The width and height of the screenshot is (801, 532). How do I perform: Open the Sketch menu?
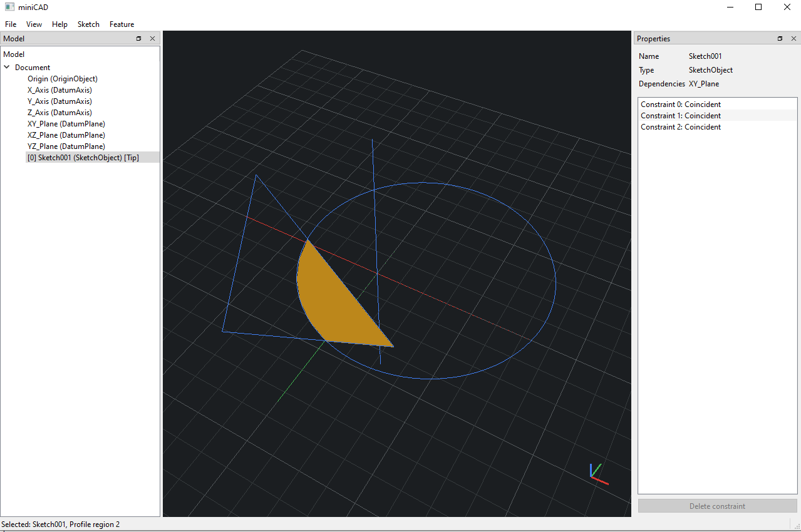pos(88,24)
